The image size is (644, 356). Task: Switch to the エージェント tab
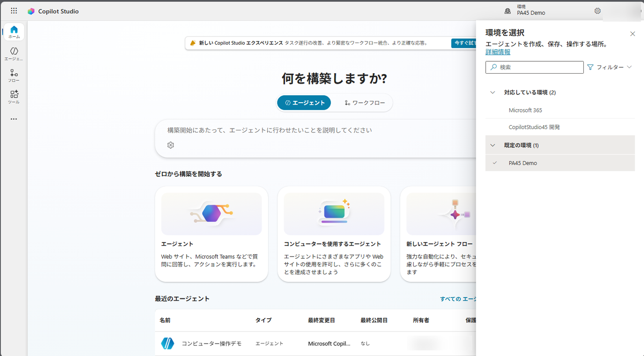point(304,103)
